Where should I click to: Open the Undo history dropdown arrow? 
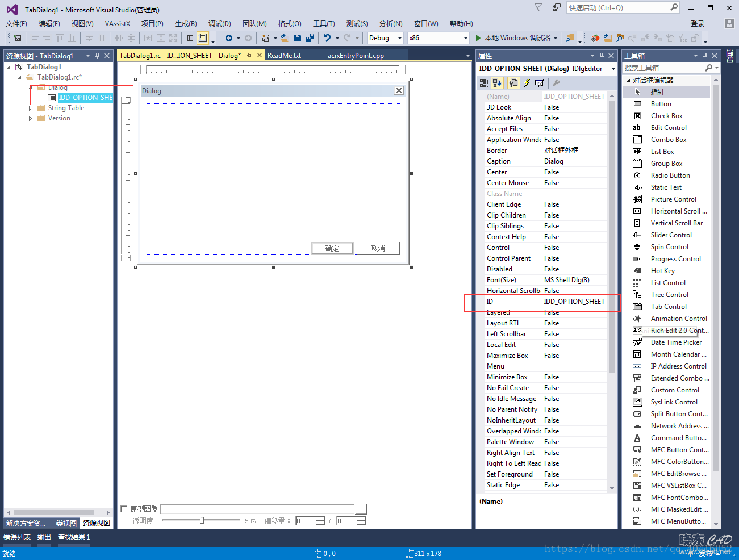pyautogui.click(x=337, y=38)
